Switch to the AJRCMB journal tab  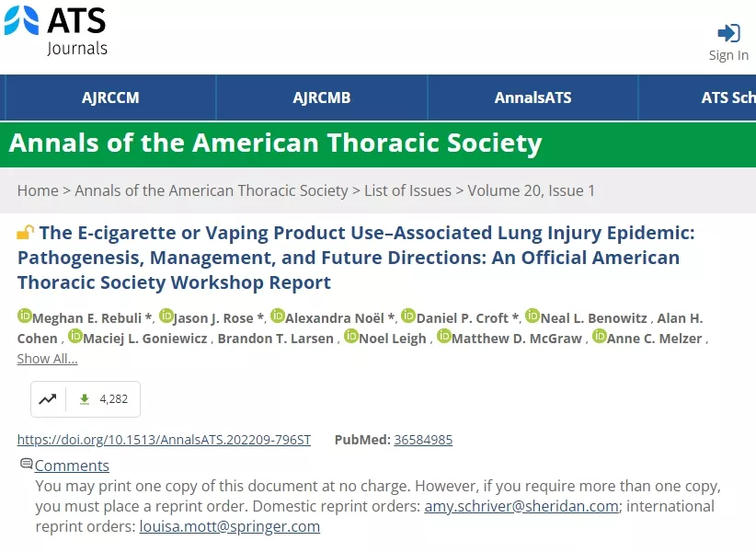click(322, 98)
